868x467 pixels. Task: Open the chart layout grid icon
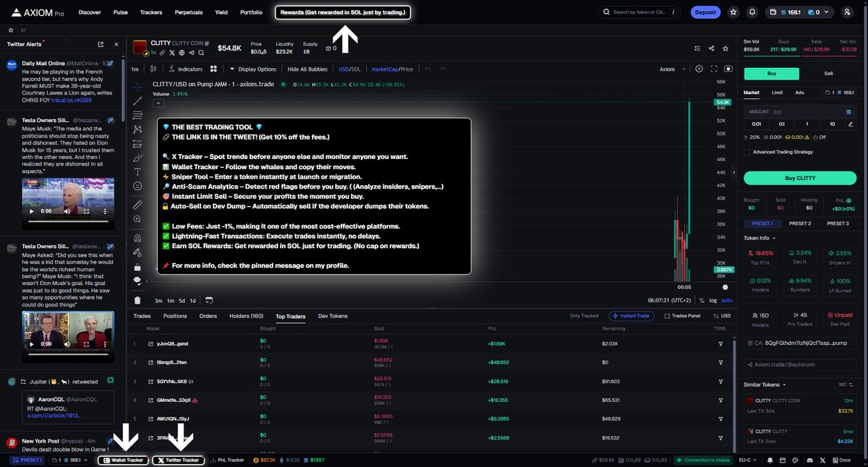pyautogui.click(x=213, y=69)
